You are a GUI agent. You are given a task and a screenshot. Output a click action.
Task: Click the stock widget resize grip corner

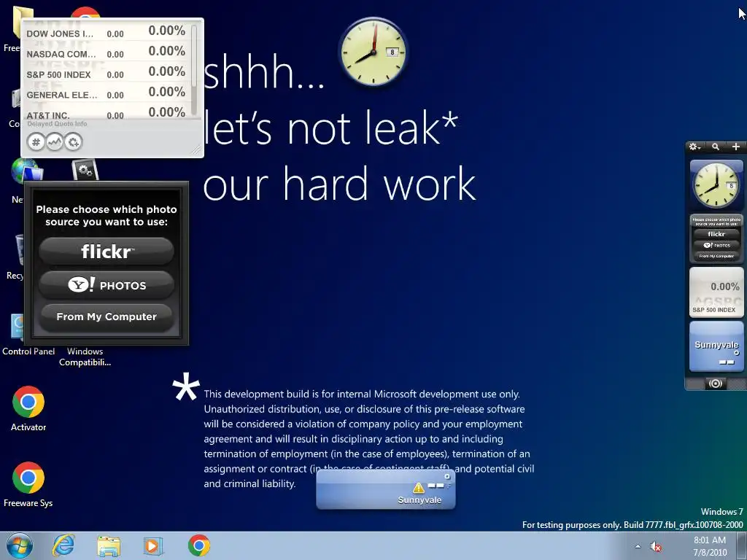click(x=196, y=150)
